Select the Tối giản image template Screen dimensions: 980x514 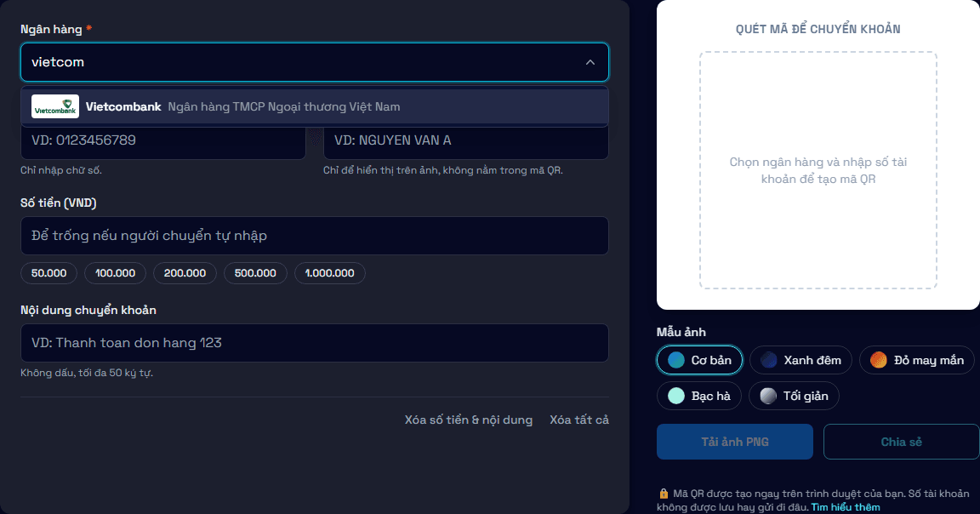794,396
